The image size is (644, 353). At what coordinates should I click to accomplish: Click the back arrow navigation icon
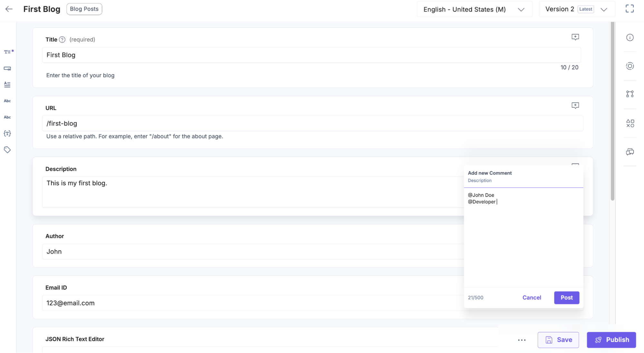coord(9,9)
